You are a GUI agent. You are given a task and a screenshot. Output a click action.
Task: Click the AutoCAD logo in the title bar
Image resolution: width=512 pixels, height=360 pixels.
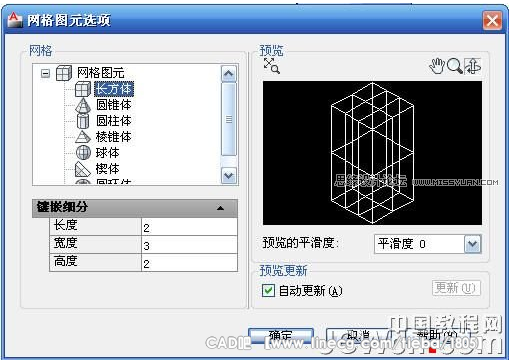[15, 20]
